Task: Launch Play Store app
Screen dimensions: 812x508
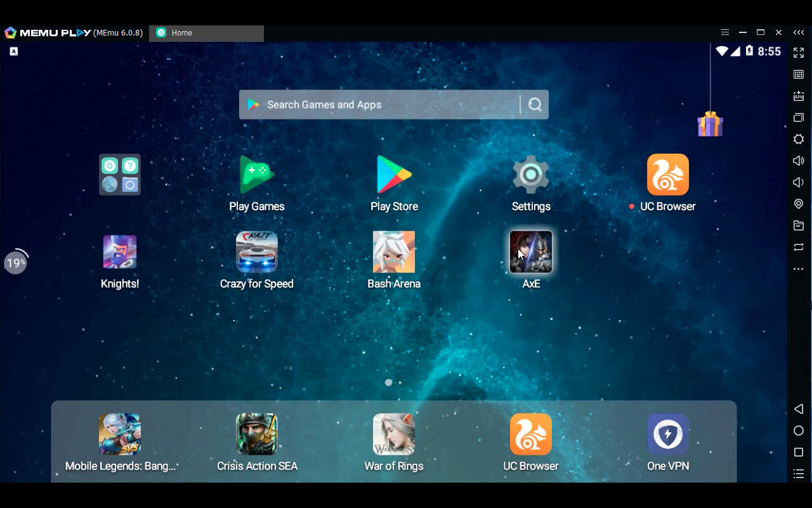Action: tap(394, 183)
